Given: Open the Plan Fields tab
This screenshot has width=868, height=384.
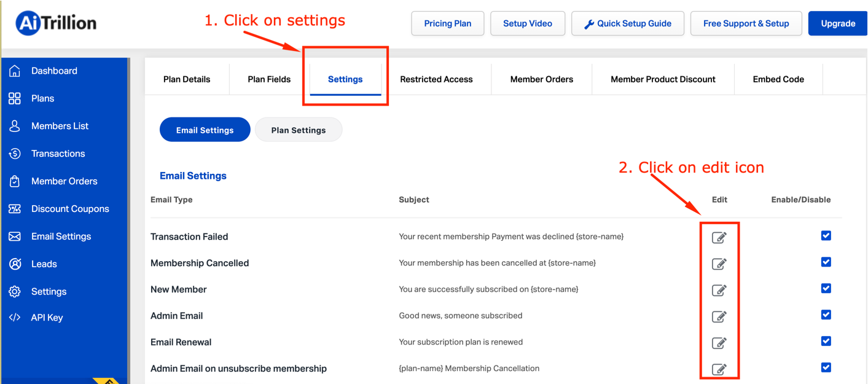Looking at the screenshot, I should 269,79.
